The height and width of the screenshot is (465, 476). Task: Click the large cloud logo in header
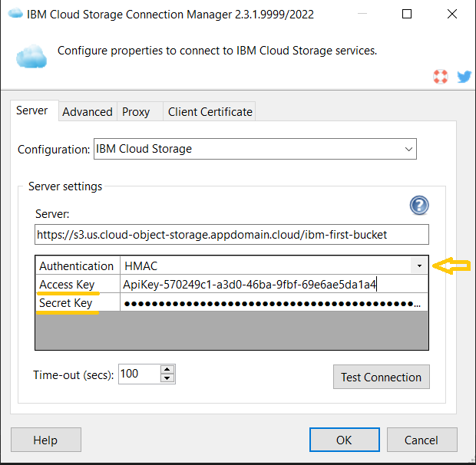[31, 56]
